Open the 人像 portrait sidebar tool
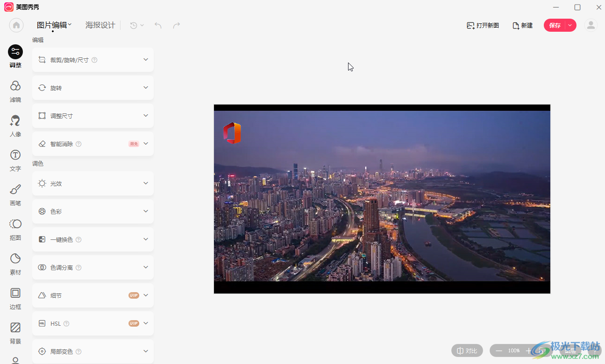 (15, 126)
